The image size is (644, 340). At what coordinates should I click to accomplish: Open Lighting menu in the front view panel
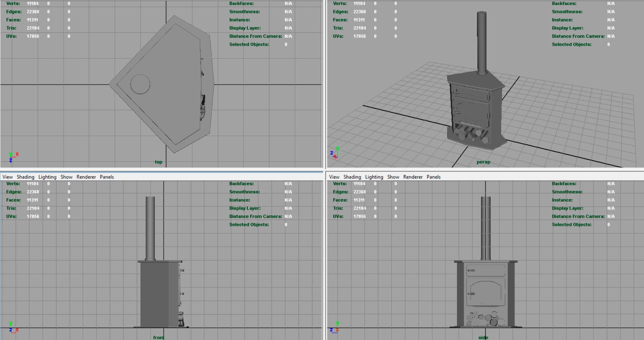[47, 177]
